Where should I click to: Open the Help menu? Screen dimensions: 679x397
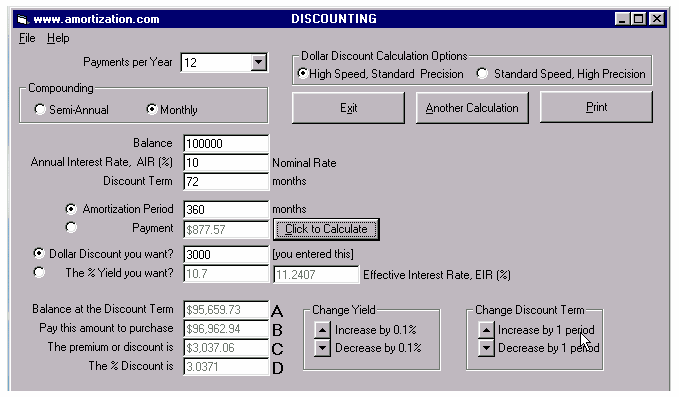click(x=58, y=38)
